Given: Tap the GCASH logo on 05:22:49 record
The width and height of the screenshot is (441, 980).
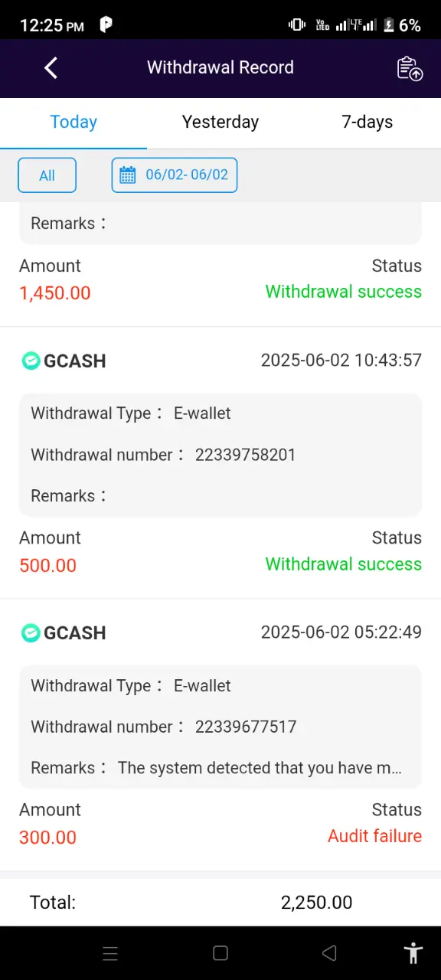Looking at the screenshot, I should [31, 632].
